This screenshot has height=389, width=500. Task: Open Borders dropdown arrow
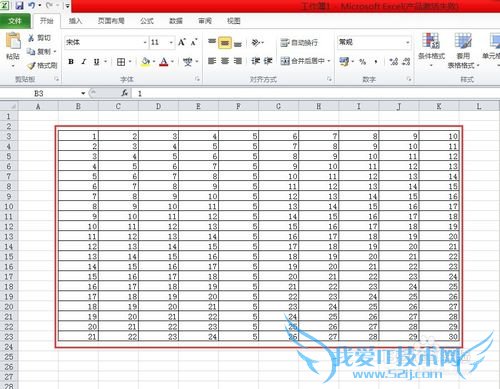click(130, 62)
